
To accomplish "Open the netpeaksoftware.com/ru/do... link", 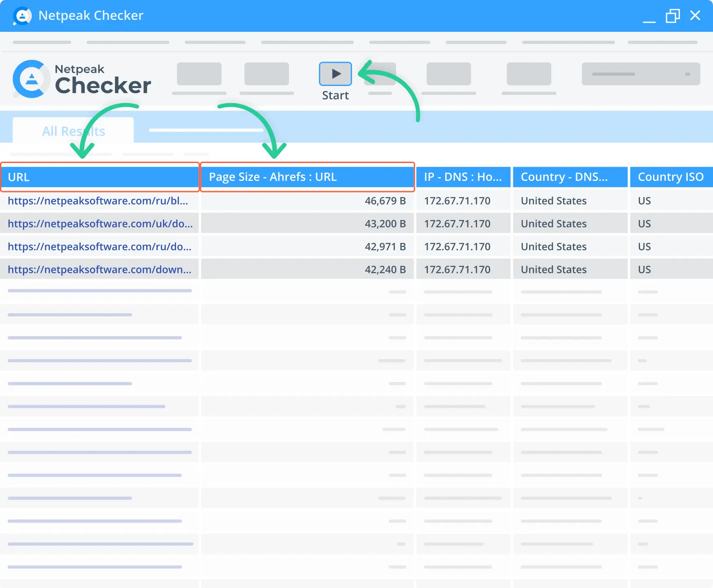I will 99,246.
